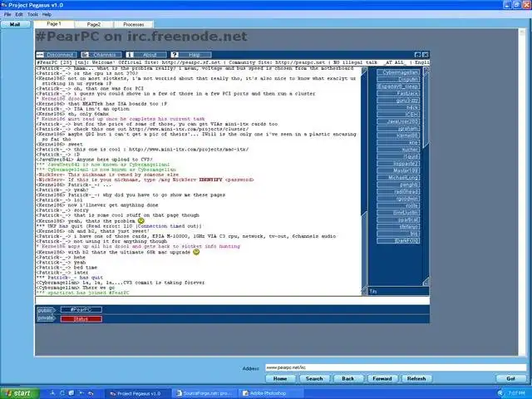
Task: Open the File menu
Action: [7, 15]
